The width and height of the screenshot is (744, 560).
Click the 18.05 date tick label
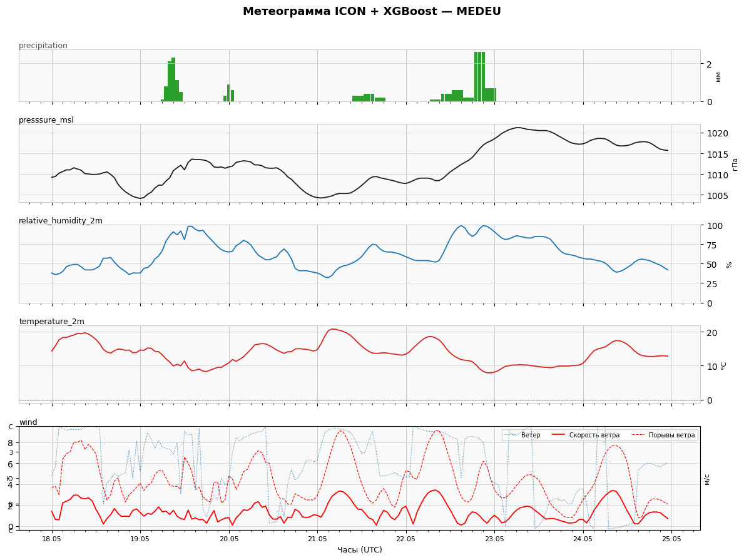[51, 539]
